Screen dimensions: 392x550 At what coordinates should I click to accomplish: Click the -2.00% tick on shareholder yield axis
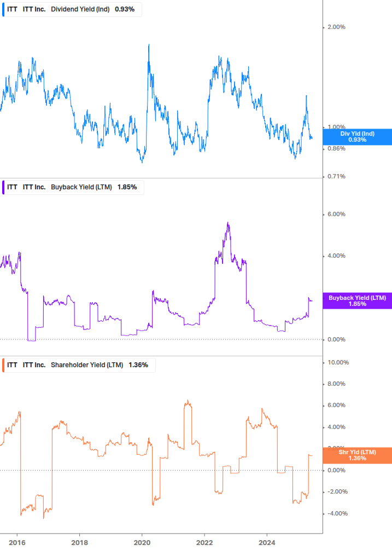tap(337, 492)
